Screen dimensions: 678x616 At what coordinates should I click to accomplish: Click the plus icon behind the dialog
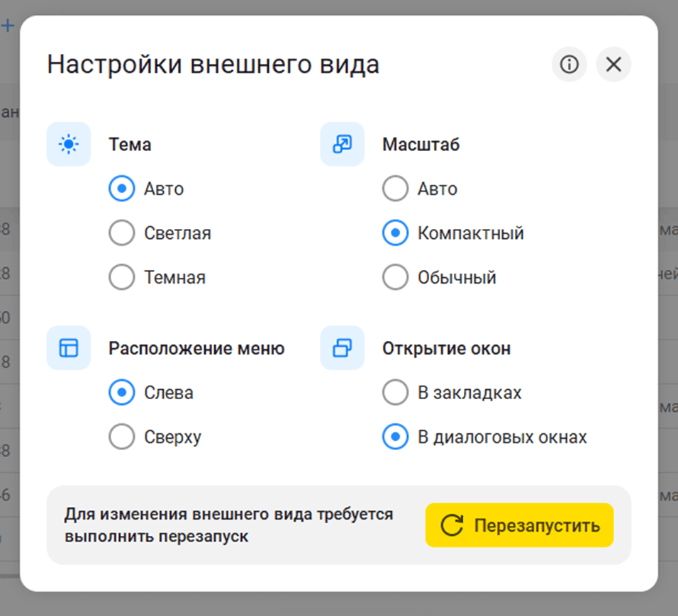pos(8,26)
